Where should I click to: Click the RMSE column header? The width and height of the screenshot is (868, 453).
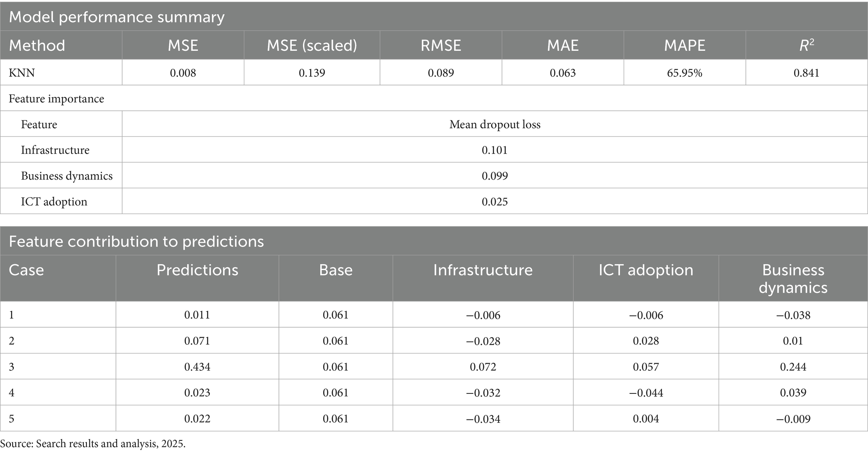pos(441,45)
